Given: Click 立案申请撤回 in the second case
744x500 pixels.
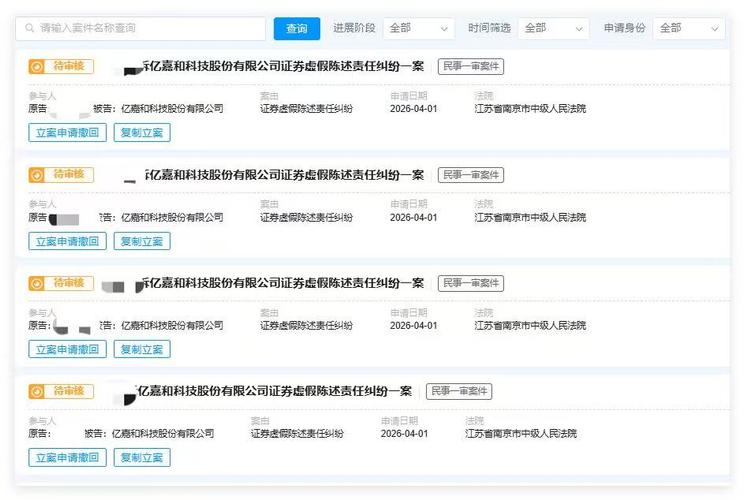Looking at the screenshot, I should coord(67,241).
